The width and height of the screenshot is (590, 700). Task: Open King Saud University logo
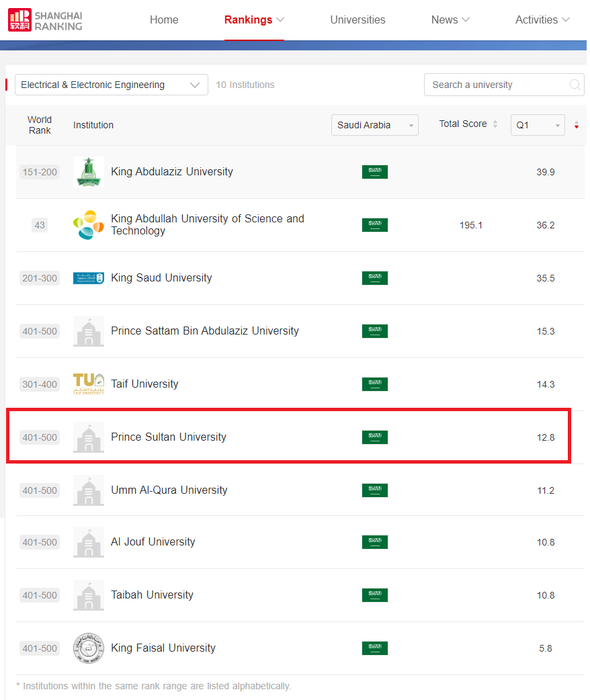(89, 278)
